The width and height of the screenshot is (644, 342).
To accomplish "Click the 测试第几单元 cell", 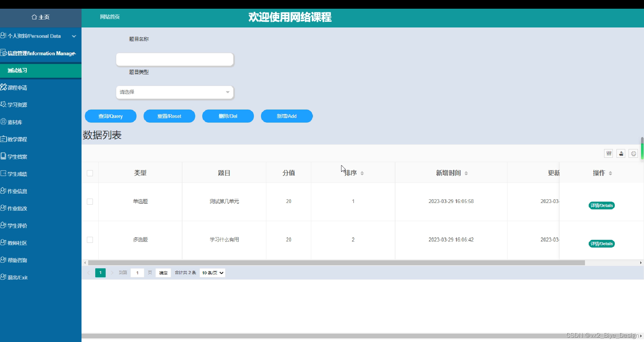I will click(224, 201).
